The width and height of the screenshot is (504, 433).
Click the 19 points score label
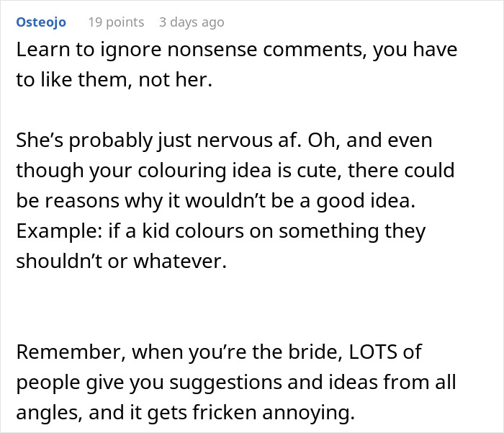(x=115, y=22)
